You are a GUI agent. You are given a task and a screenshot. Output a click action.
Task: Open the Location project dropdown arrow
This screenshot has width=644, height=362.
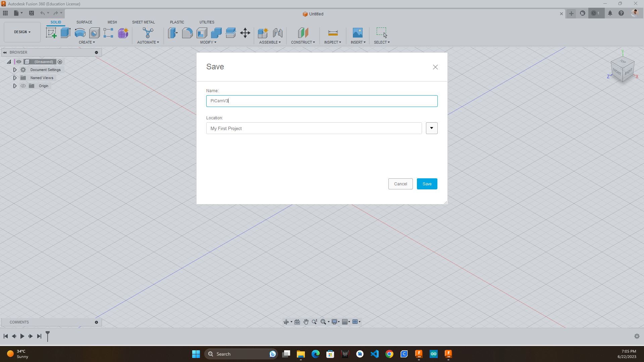(432, 128)
